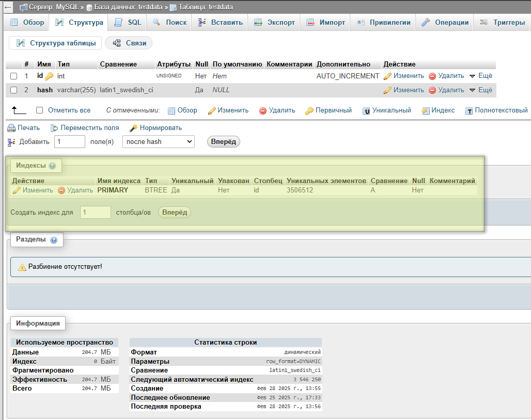Click Обзор in the with-selected actions
The image size is (531, 420).
tap(182, 110)
